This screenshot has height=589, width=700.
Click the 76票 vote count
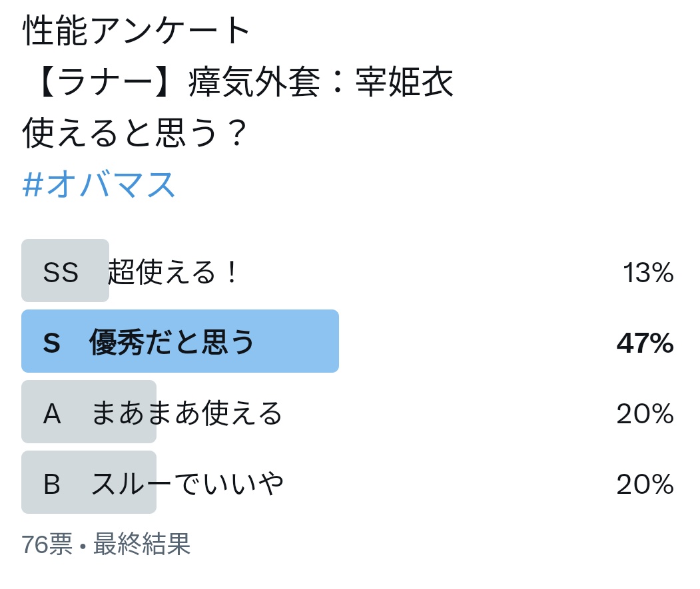coord(47,544)
